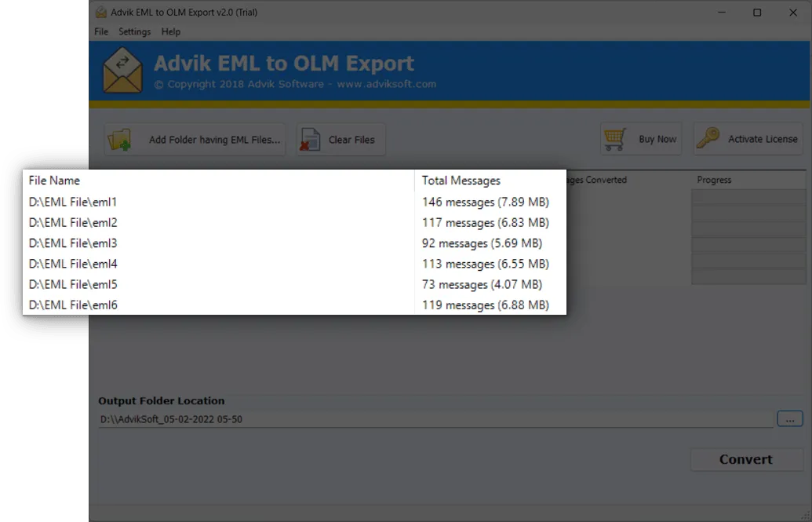Screen dimensions: 812x522
Task: Open the File menu
Action: [x=100, y=31]
